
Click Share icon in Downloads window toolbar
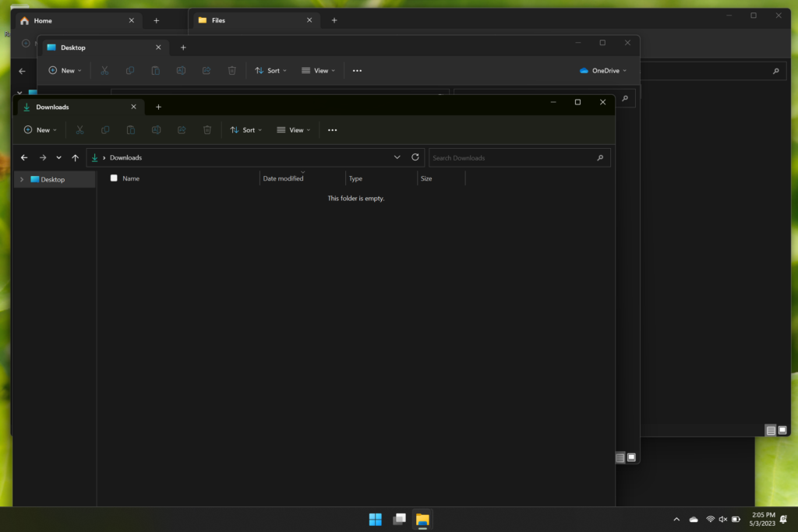tap(182, 130)
